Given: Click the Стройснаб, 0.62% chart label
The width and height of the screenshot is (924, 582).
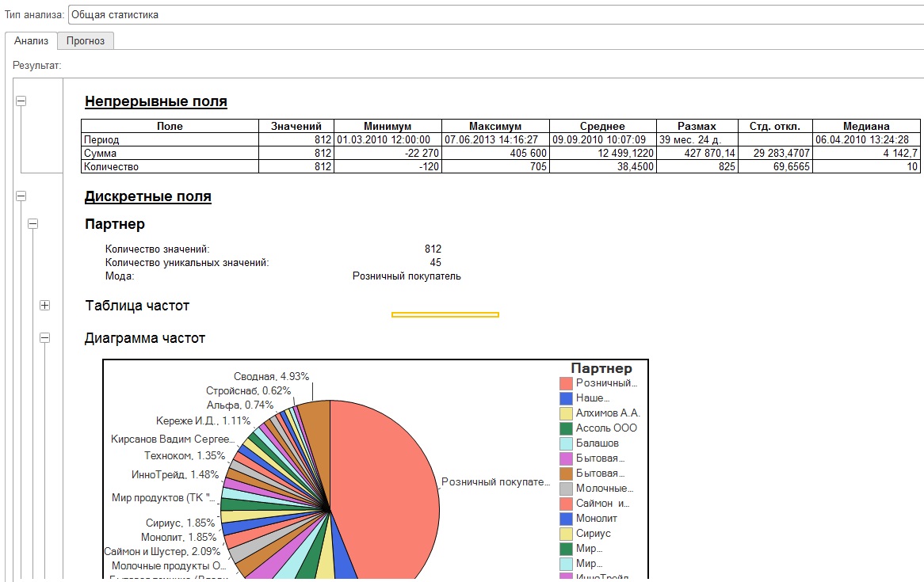Looking at the screenshot, I should [248, 390].
